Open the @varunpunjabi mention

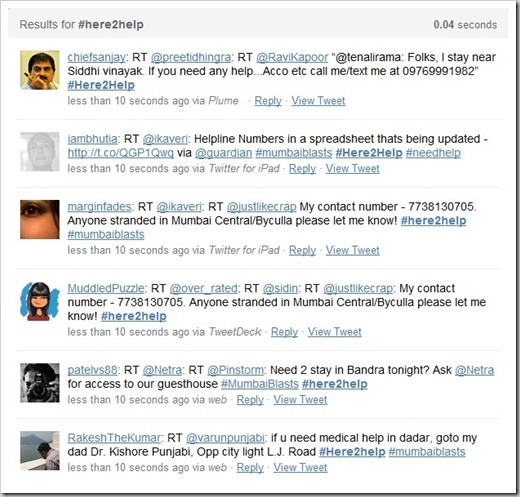pyautogui.click(x=225, y=438)
